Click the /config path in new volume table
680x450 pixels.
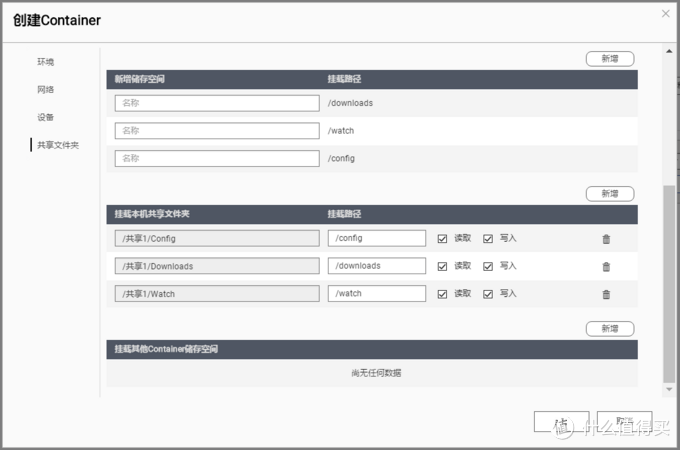341,159
